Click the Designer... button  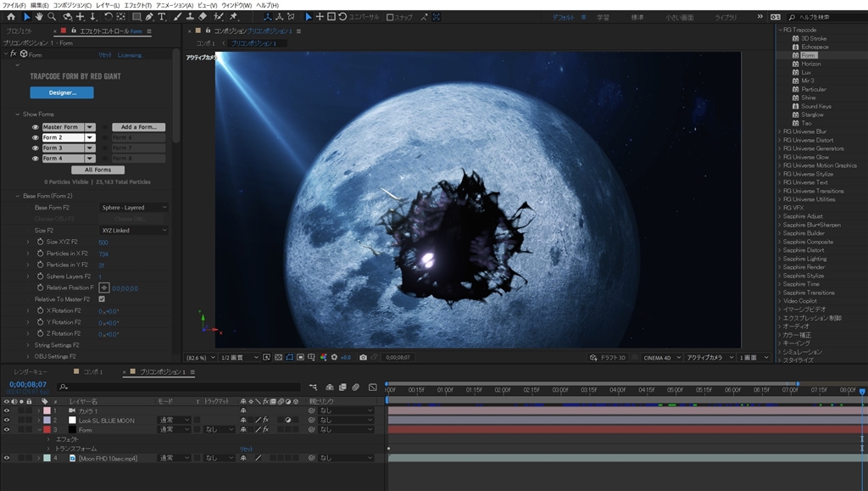[x=62, y=92]
